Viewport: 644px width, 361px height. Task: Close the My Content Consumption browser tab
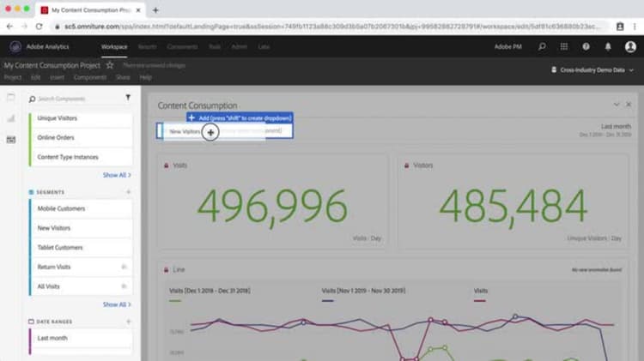(138, 10)
